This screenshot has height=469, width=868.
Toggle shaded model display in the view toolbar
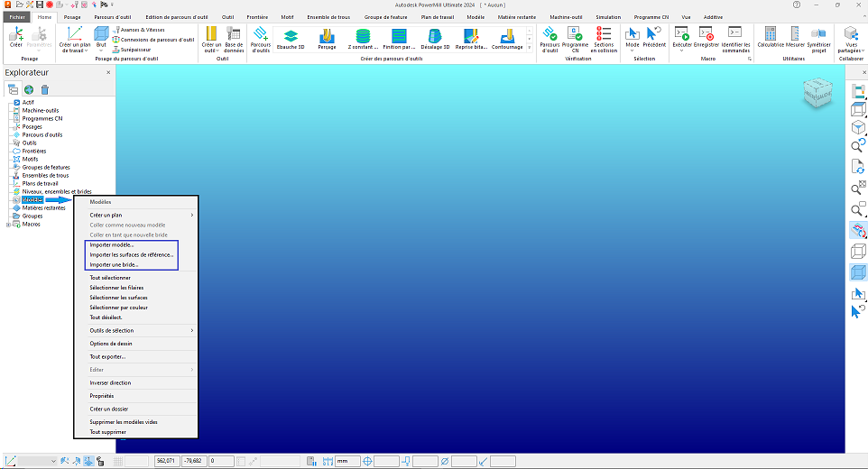tap(858, 272)
